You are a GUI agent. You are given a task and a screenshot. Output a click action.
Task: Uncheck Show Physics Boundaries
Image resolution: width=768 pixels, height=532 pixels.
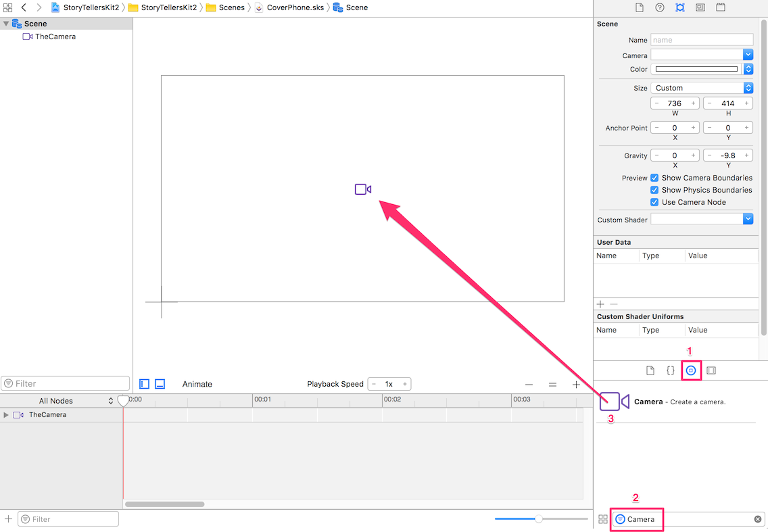point(654,190)
